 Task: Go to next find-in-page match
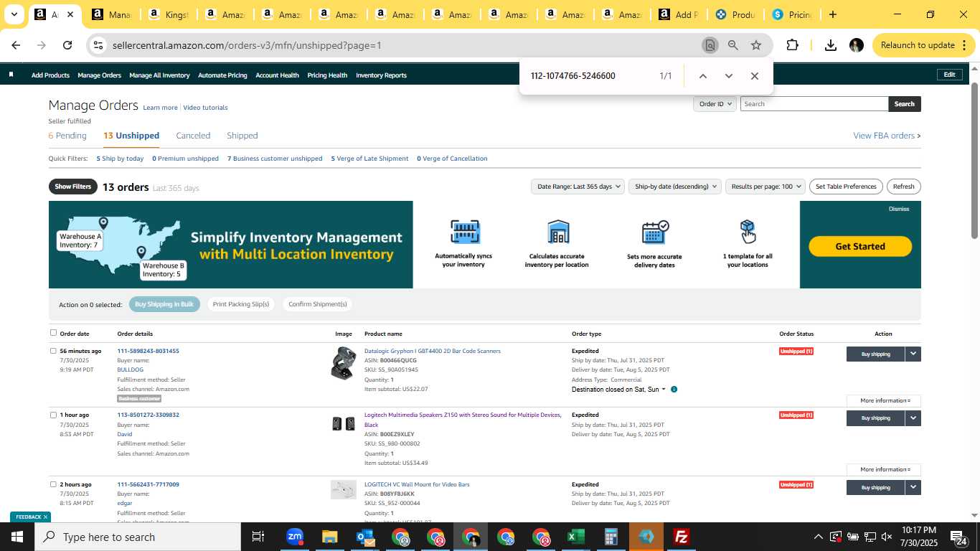pyautogui.click(x=729, y=76)
